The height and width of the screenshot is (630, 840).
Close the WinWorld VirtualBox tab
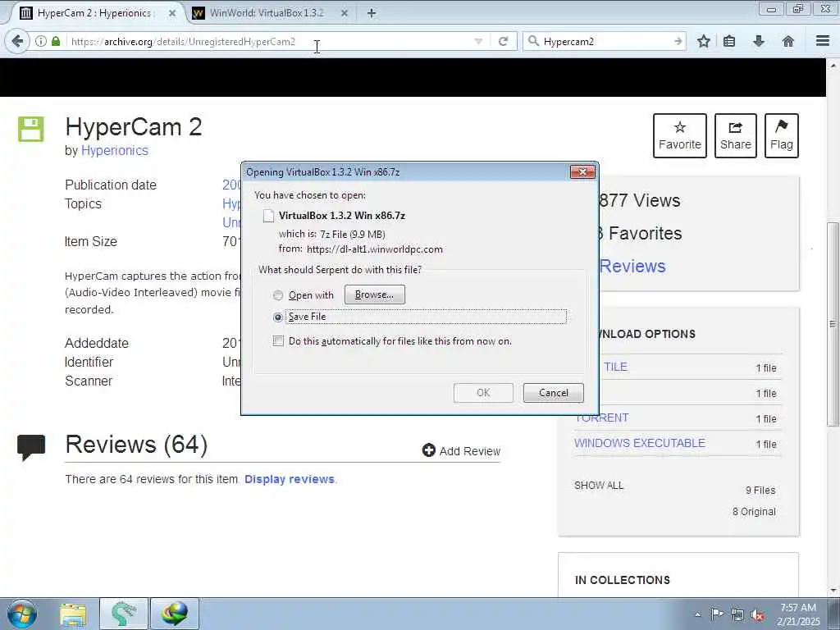click(x=345, y=13)
